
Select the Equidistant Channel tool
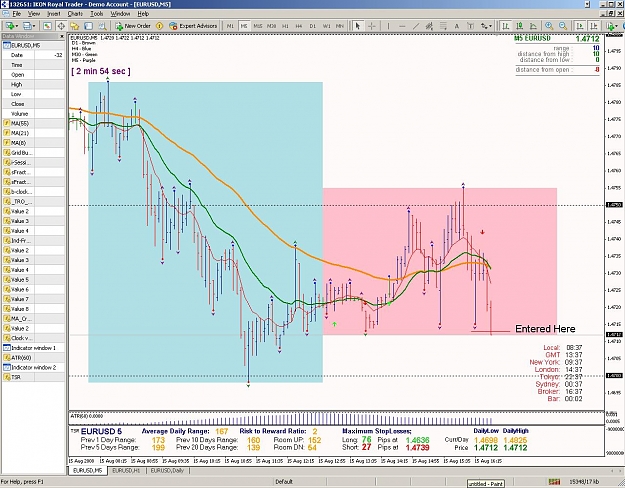429,26
